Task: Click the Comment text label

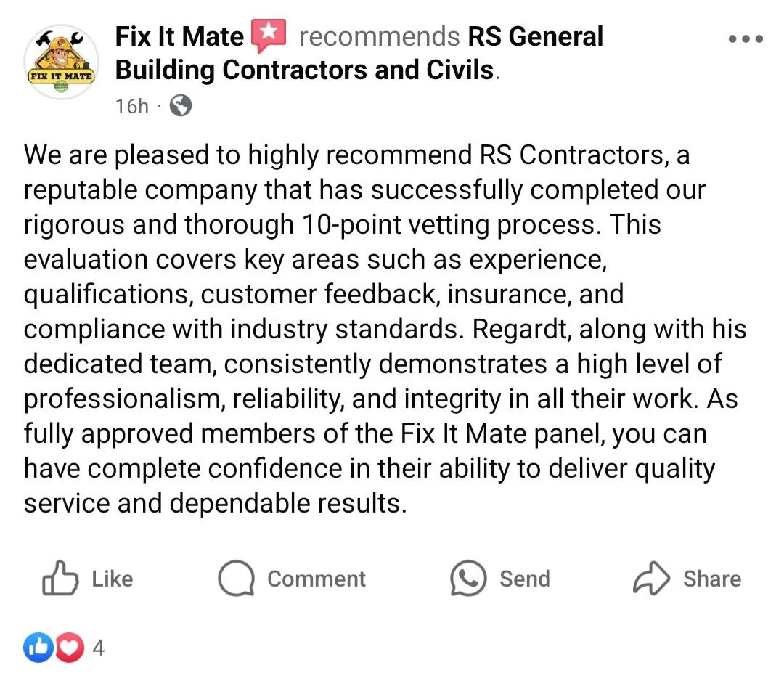Action: (317, 579)
